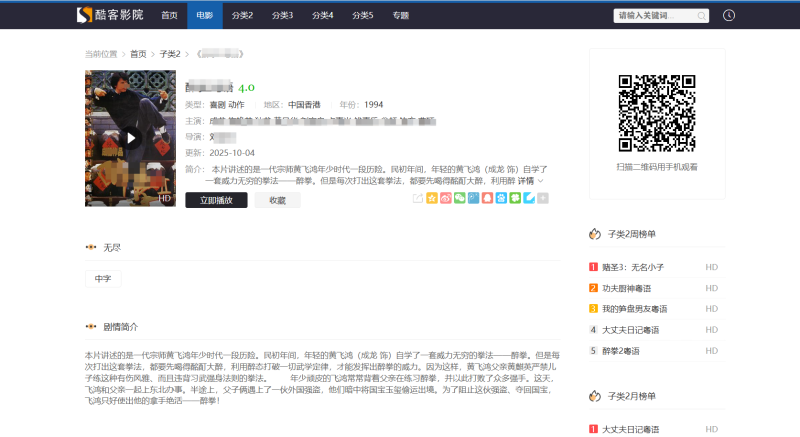Open 赌圣3：无名小子 in weekly ranking
800x437 pixels.
[x=633, y=267]
